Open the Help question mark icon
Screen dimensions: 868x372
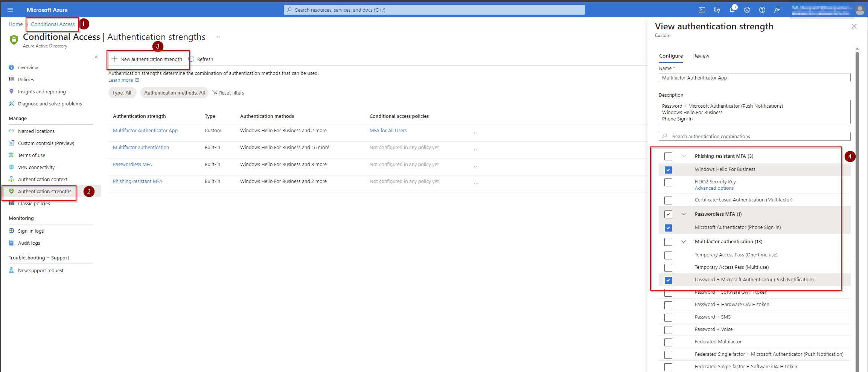pyautogui.click(x=762, y=10)
